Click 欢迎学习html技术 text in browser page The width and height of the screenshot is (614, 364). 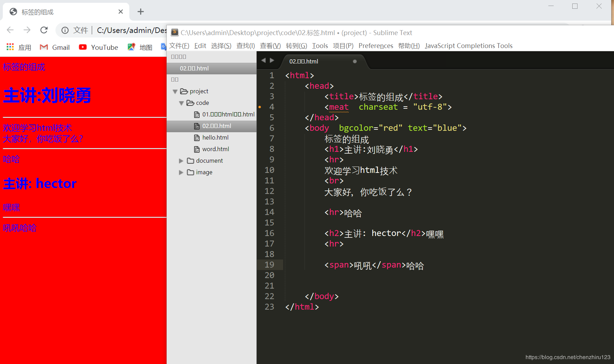pyautogui.click(x=38, y=128)
